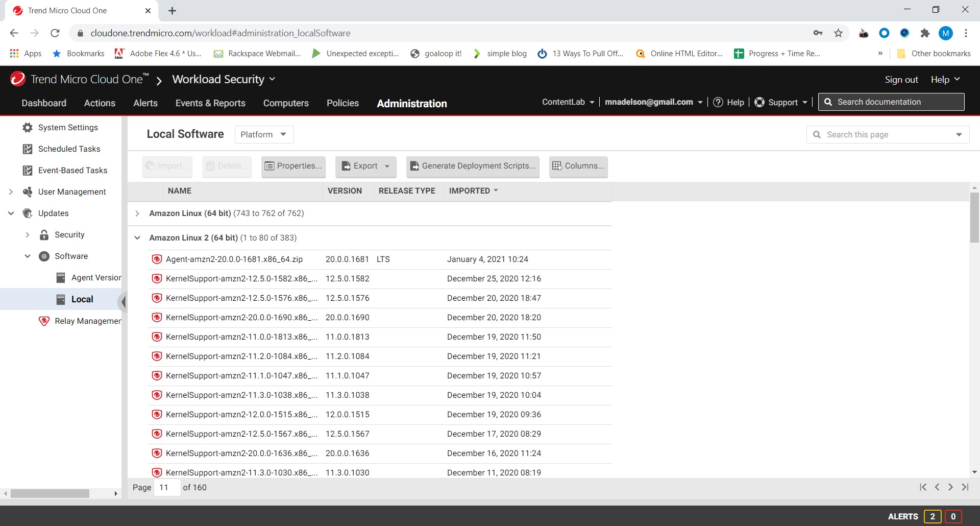This screenshot has height=526, width=980.
Task: Reload the browser page
Action: pyautogui.click(x=55, y=33)
